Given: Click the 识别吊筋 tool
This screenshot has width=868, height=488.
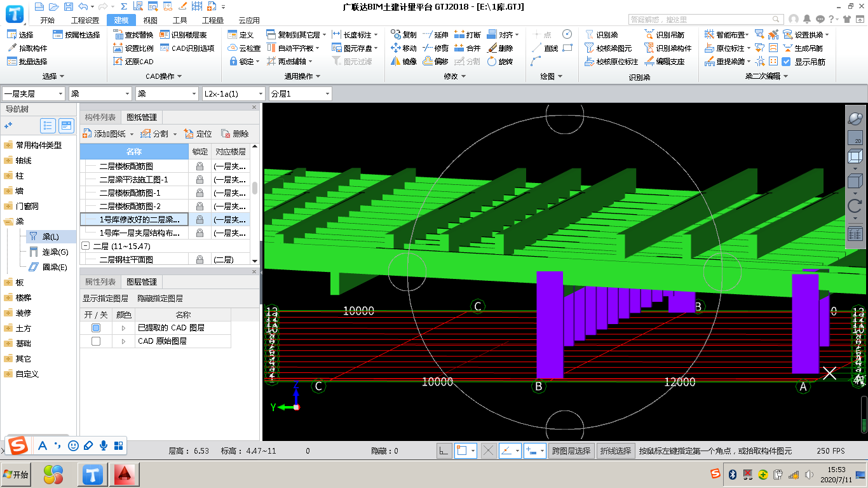Looking at the screenshot, I should (x=664, y=34).
